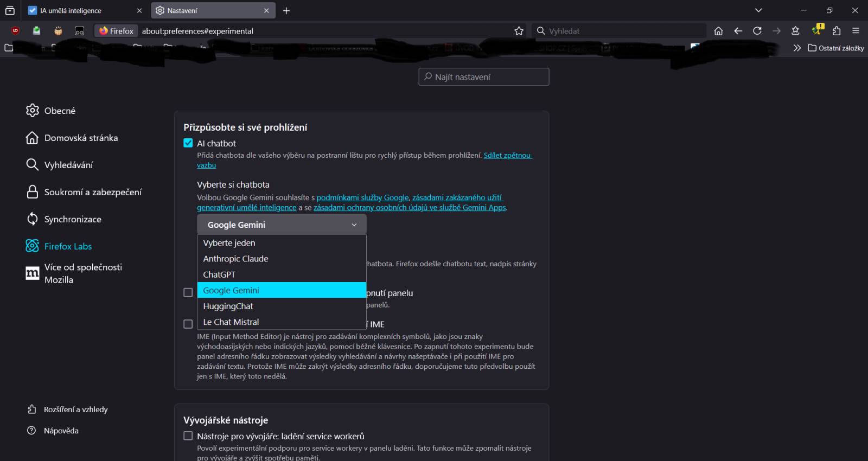
Task: Open Domovská stránka settings category
Action: click(72, 138)
